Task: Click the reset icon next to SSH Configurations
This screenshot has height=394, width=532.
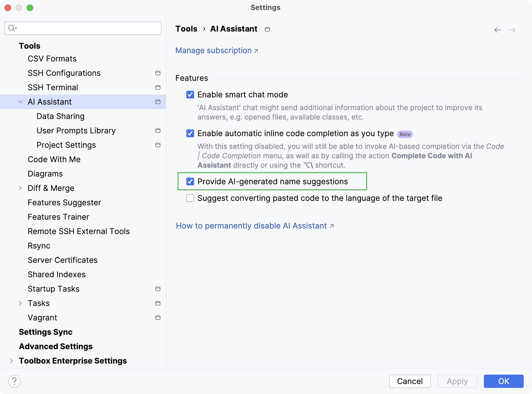Action: tap(158, 73)
